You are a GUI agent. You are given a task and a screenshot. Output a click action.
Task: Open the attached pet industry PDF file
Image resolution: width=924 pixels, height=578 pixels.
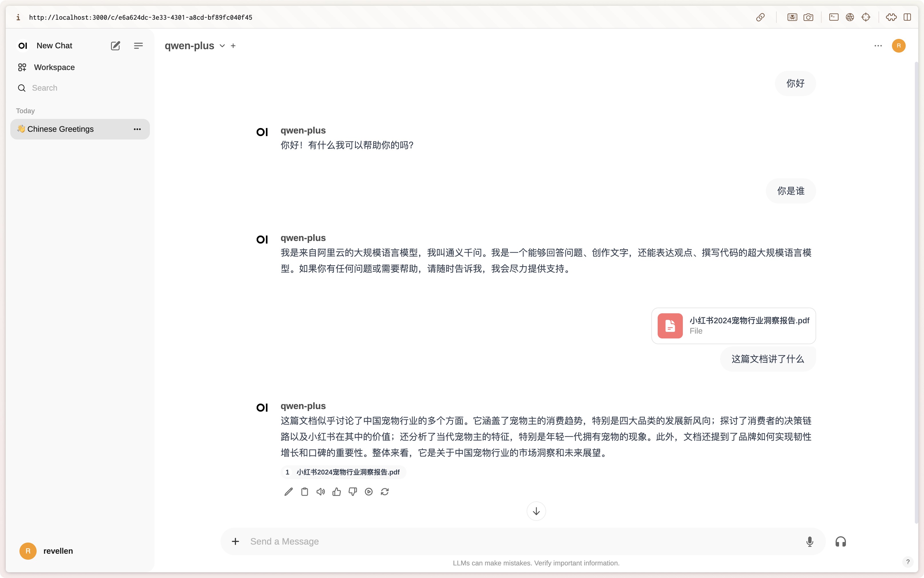(x=733, y=326)
